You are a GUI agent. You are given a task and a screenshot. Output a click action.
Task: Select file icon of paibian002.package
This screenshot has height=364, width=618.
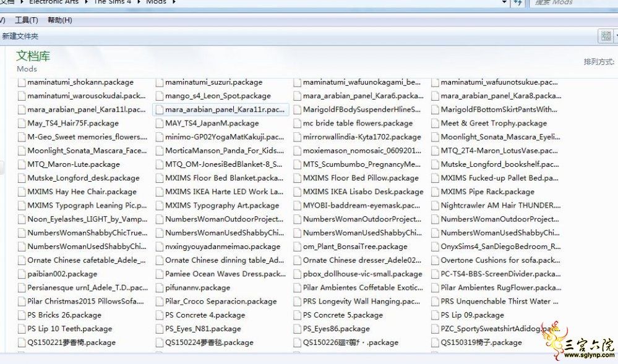click(22, 274)
